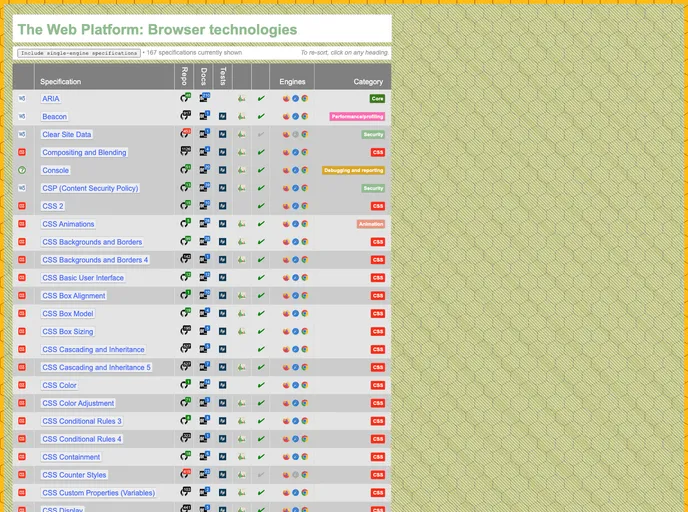This screenshot has width=688, height=512.
Task: Click the Core category badge
Action: point(377,99)
